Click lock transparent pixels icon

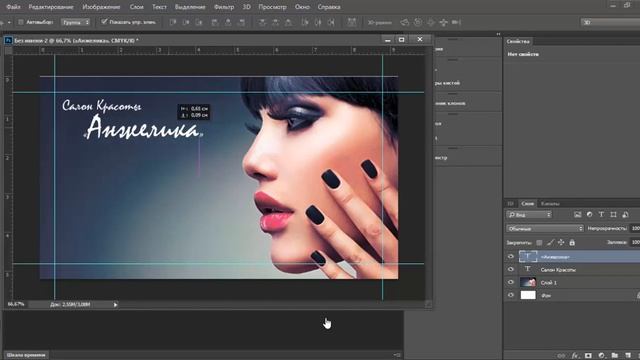(539, 242)
